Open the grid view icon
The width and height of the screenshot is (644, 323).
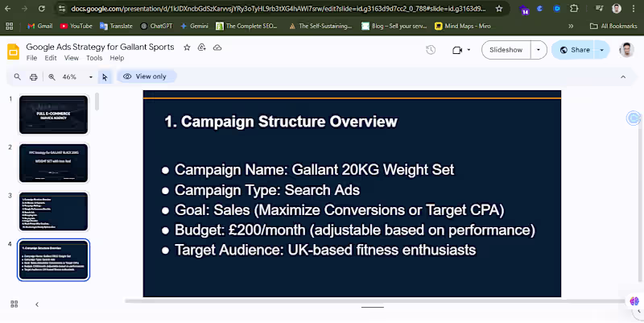coord(14,304)
